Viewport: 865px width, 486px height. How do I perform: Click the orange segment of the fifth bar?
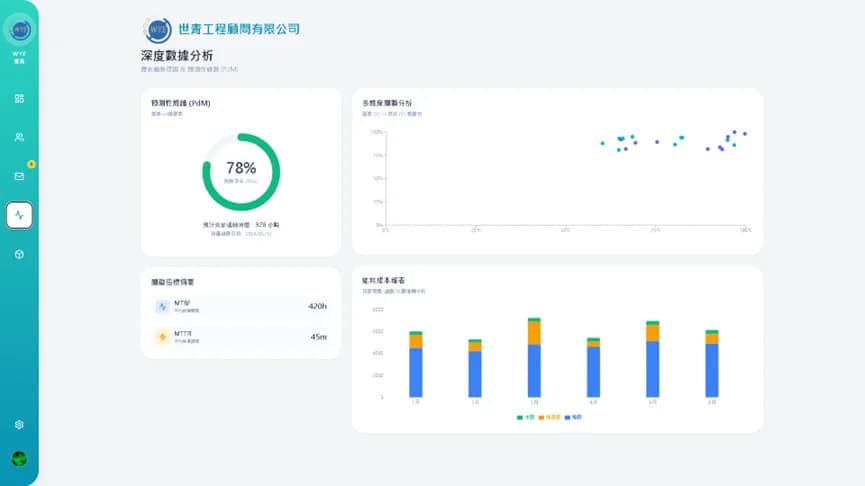point(653,333)
